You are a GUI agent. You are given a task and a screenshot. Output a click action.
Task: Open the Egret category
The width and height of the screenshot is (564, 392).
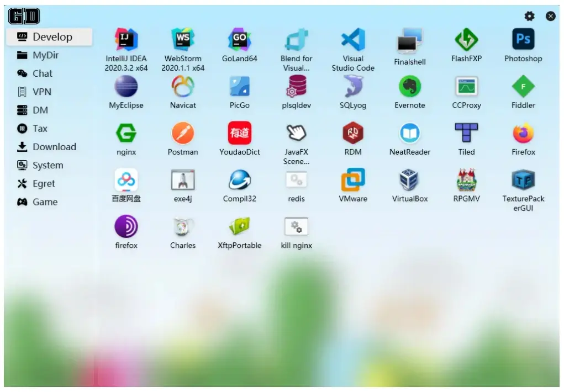[49, 183]
